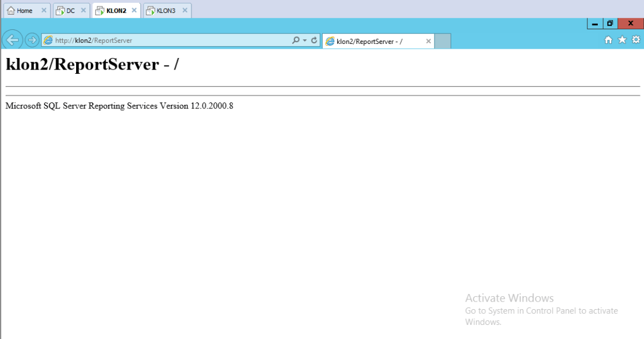Click the browser Forward arrow button

32,40
